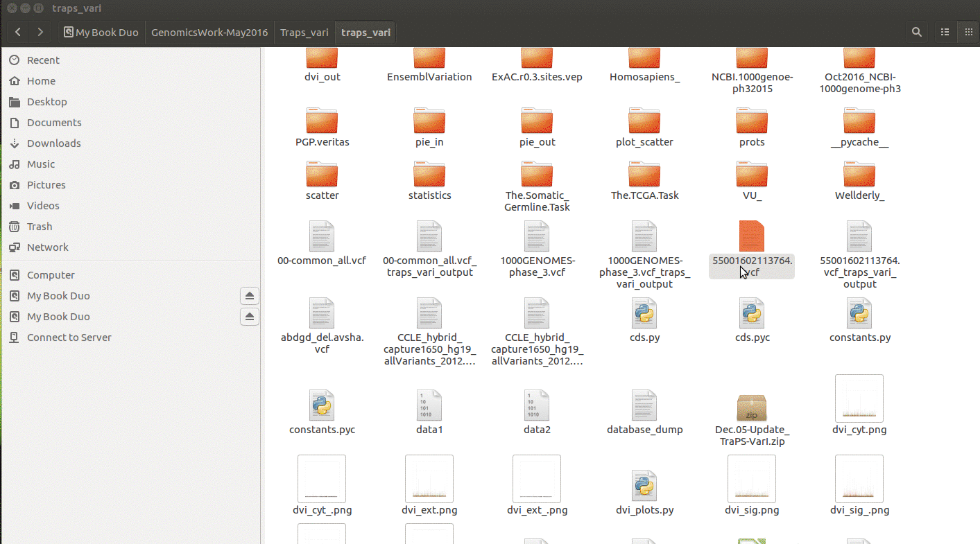Screen dimensions: 980x544
Task: Select the EnsemblVariation folder
Action: 429,64
